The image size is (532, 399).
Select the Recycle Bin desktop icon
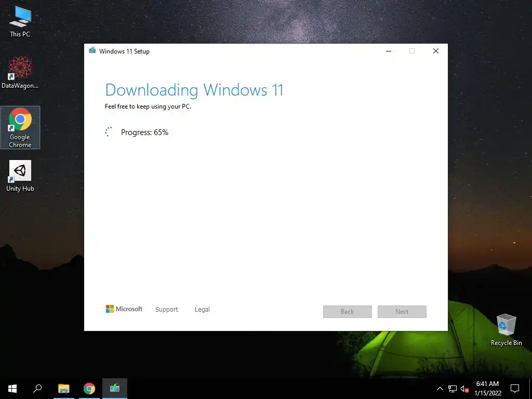(x=506, y=330)
